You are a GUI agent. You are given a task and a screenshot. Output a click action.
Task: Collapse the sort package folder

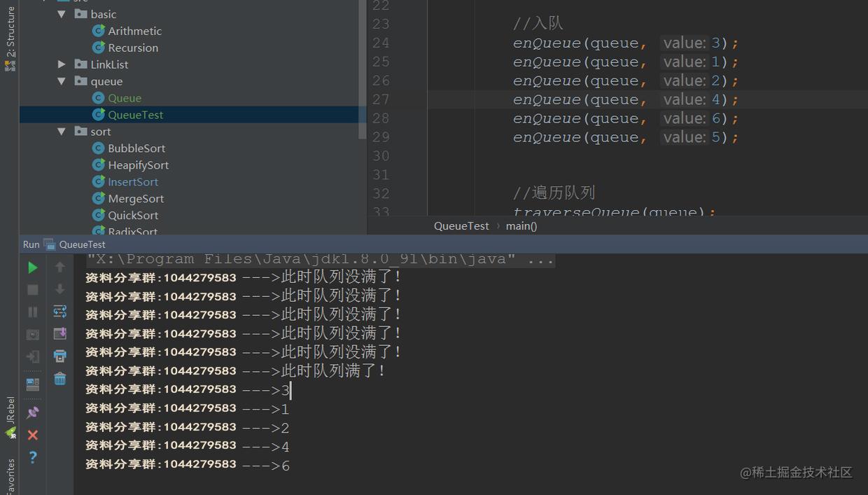click(62, 132)
